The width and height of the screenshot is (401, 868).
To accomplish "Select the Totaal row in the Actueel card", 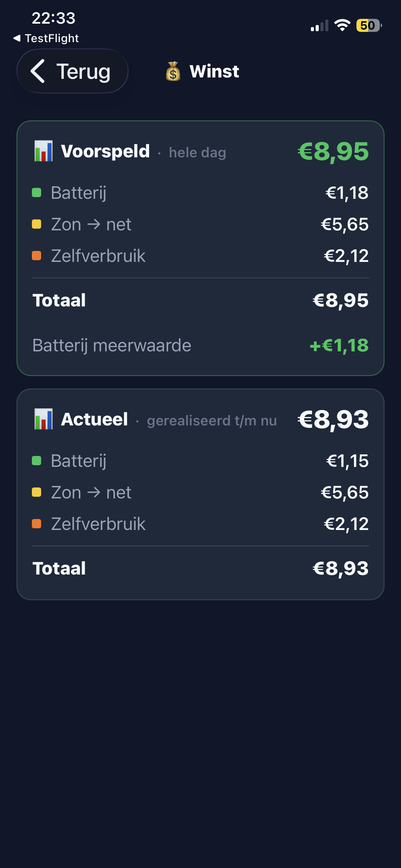I will [200, 568].
